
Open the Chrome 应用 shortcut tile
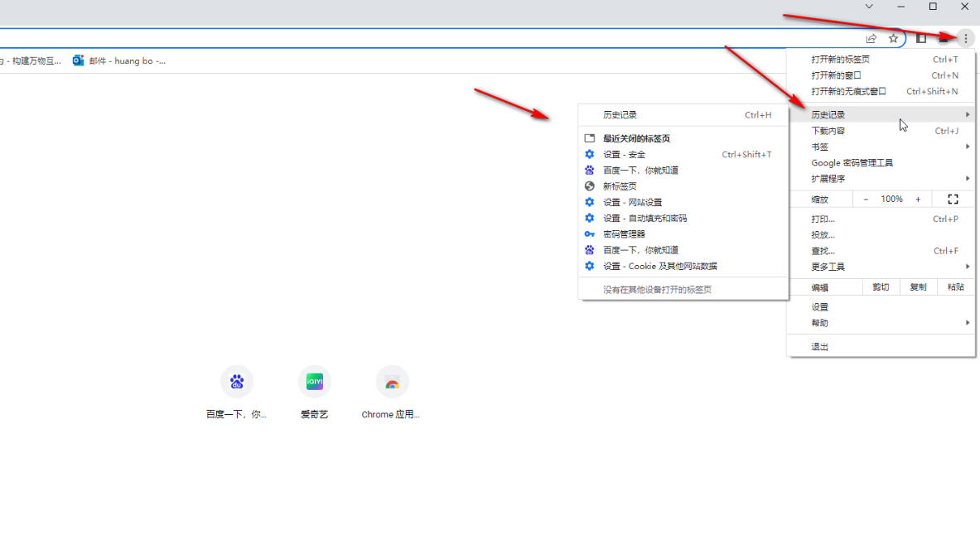[392, 392]
